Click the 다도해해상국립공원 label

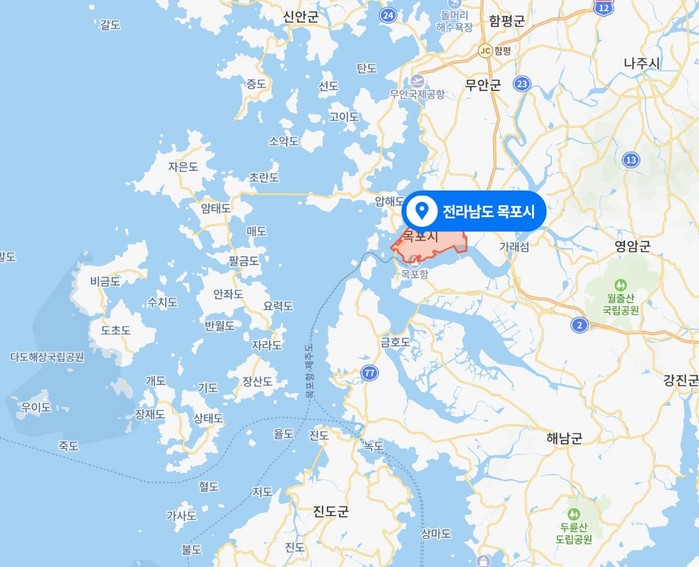tap(47, 357)
